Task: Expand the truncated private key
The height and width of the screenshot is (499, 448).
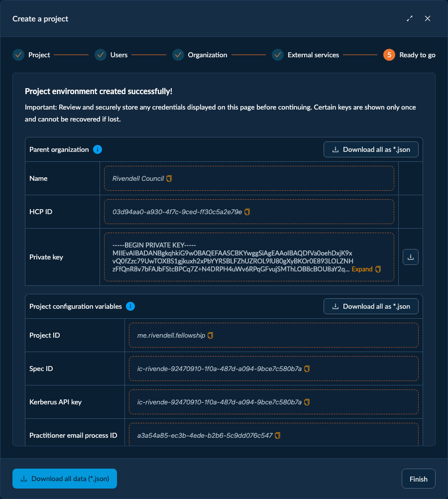Action: click(362, 269)
